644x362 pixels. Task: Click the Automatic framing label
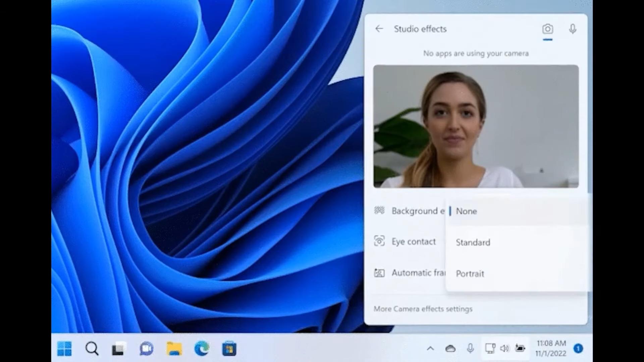[x=419, y=273]
